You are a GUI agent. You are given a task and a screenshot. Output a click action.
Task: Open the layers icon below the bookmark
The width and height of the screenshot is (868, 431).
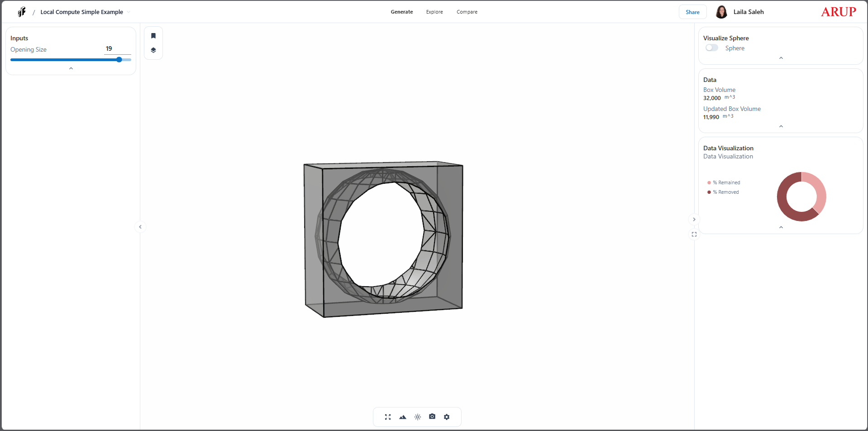153,50
